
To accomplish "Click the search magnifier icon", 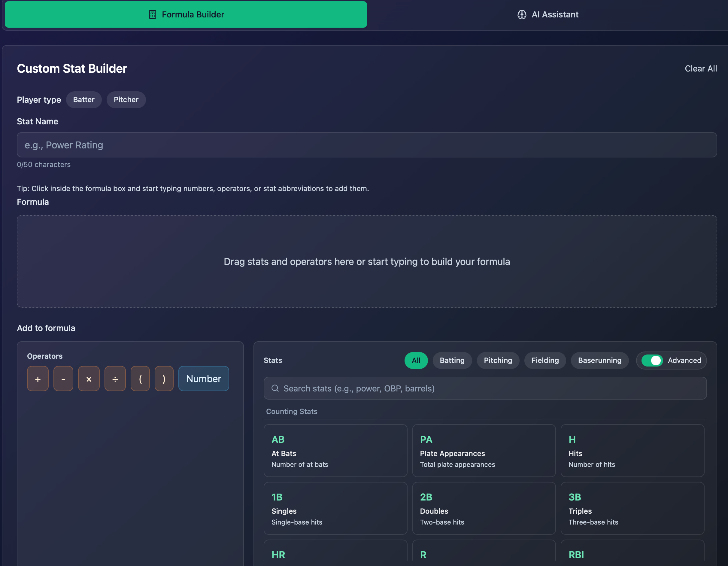I will coord(275,388).
